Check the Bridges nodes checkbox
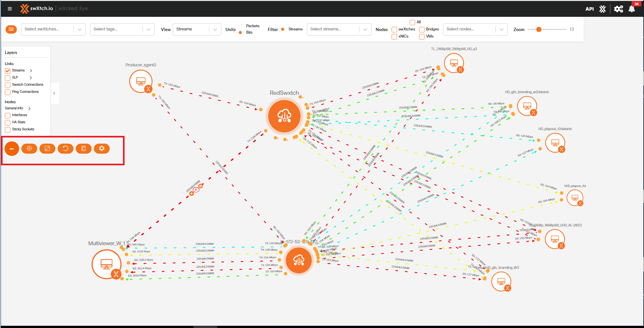 point(422,29)
